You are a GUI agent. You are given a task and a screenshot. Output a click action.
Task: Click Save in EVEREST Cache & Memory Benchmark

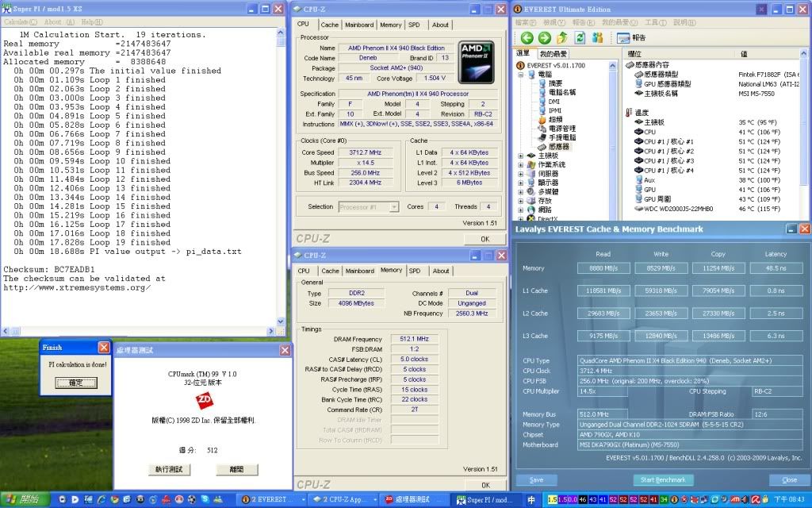537,480
